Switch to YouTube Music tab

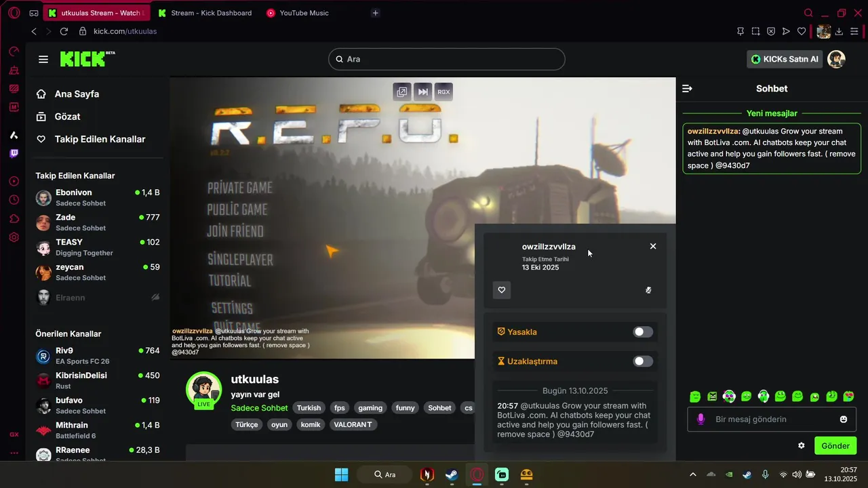click(x=297, y=13)
